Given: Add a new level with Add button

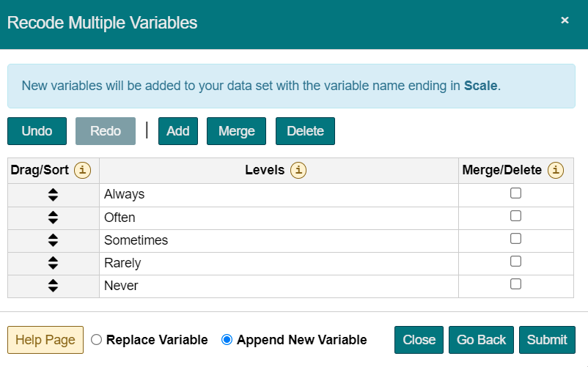Looking at the screenshot, I should coord(177,131).
